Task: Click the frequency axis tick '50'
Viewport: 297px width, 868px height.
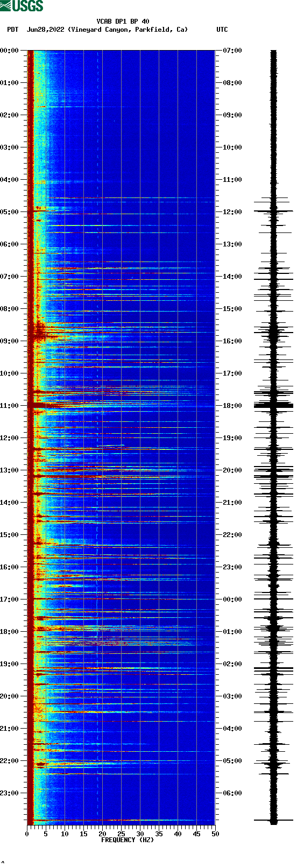Action: [x=215, y=834]
